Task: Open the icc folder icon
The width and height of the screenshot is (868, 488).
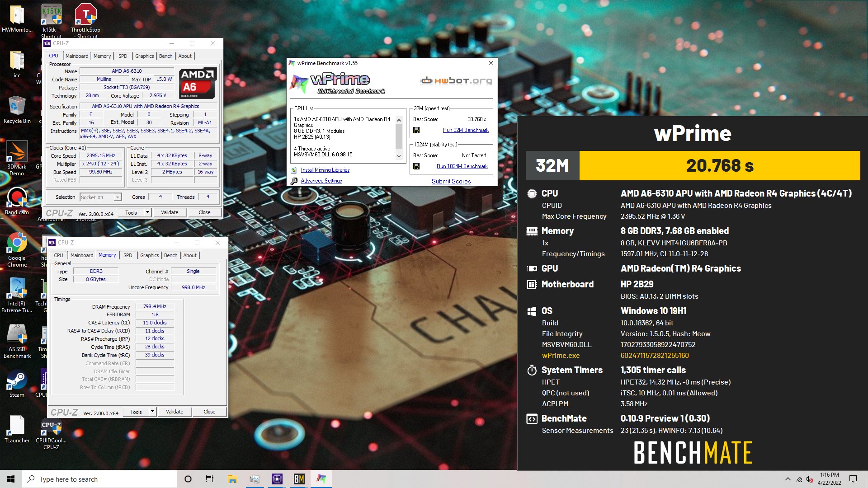Action: pyautogui.click(x=17, y=64)
